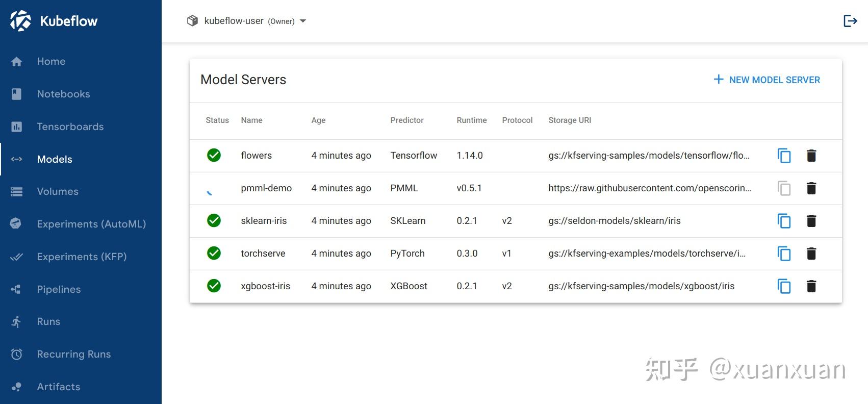Go to Tensorboards in the sidebar

(x=70, y=127)
